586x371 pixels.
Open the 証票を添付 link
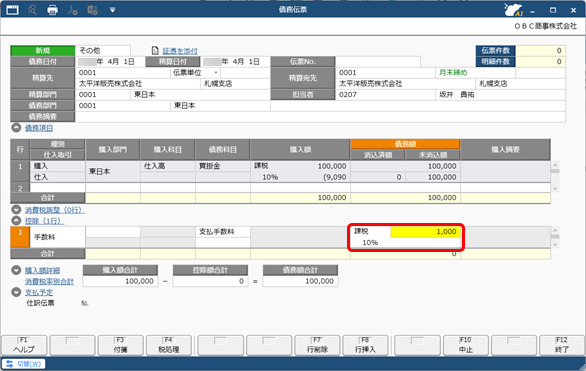coord(180,51)
